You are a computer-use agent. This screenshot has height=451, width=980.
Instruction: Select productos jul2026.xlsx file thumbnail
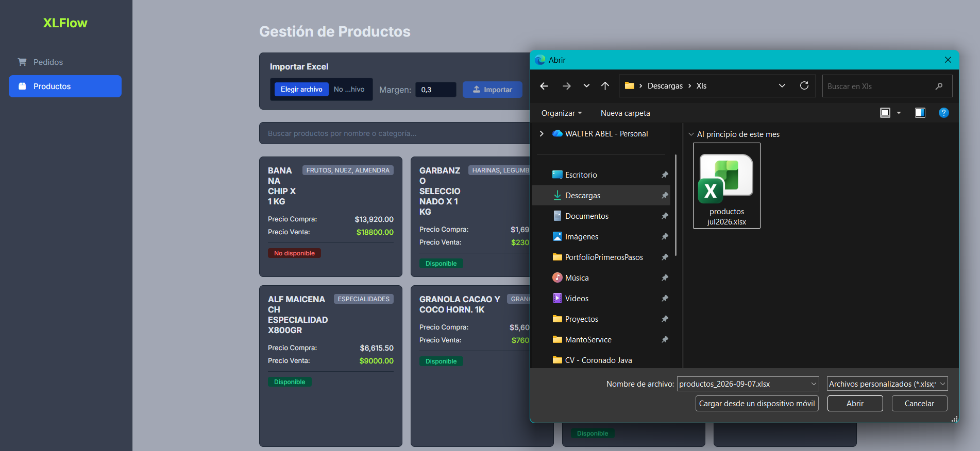[726, 185]
